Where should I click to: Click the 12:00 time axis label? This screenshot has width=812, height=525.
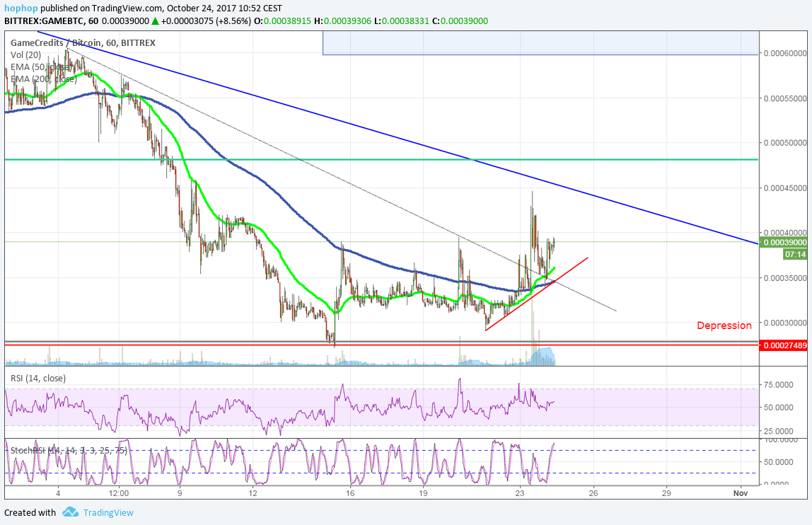click(x=119, y=493)
